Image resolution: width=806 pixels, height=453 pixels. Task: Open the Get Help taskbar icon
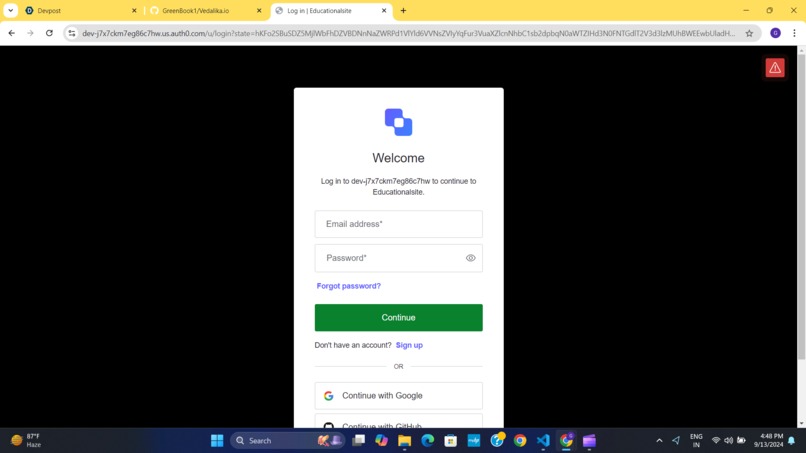coord(497,441)
